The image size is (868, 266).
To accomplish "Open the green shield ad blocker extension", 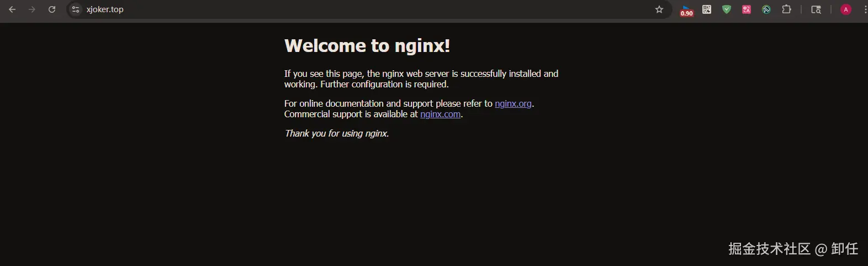I will tap(727, 9).
